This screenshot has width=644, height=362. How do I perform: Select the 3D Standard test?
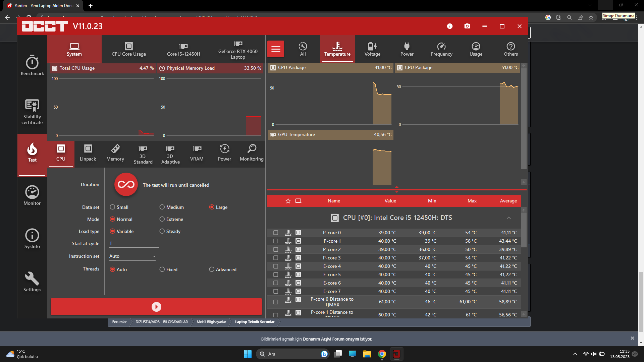coord(143,154)
